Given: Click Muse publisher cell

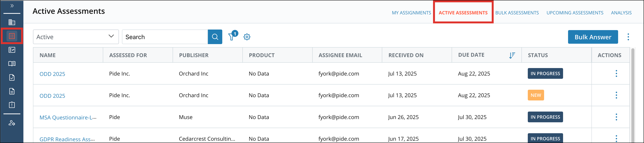Looking at the screenshot, I should tap(186, 117).
